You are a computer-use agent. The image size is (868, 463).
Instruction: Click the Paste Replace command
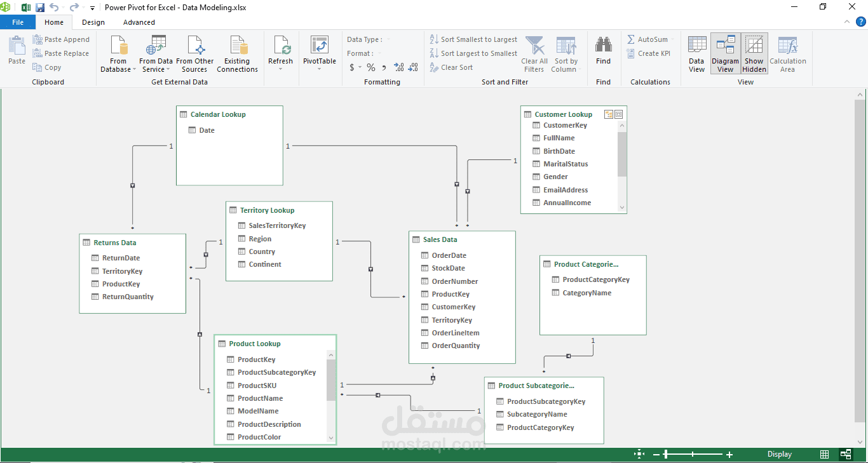pos(61,53)
